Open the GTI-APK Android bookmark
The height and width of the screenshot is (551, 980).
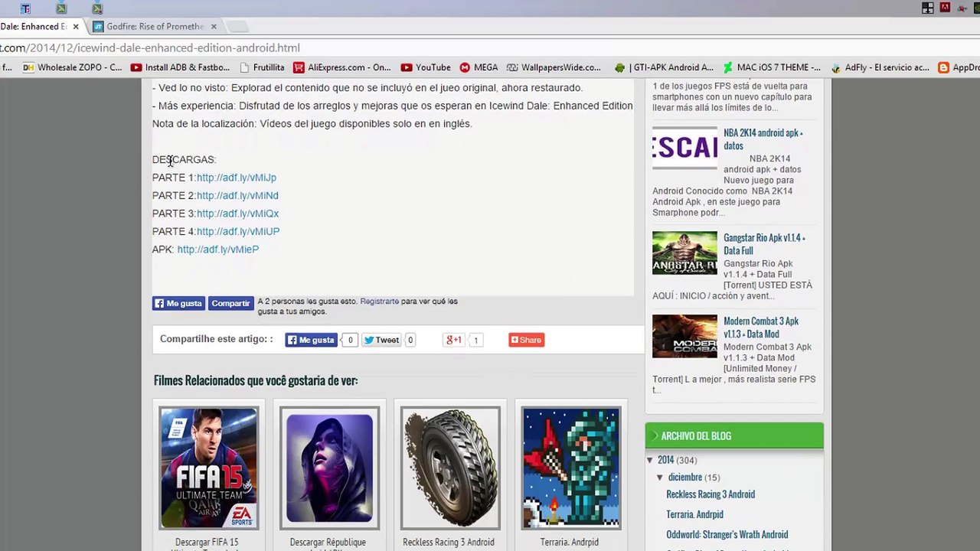[x=664, y=67]
